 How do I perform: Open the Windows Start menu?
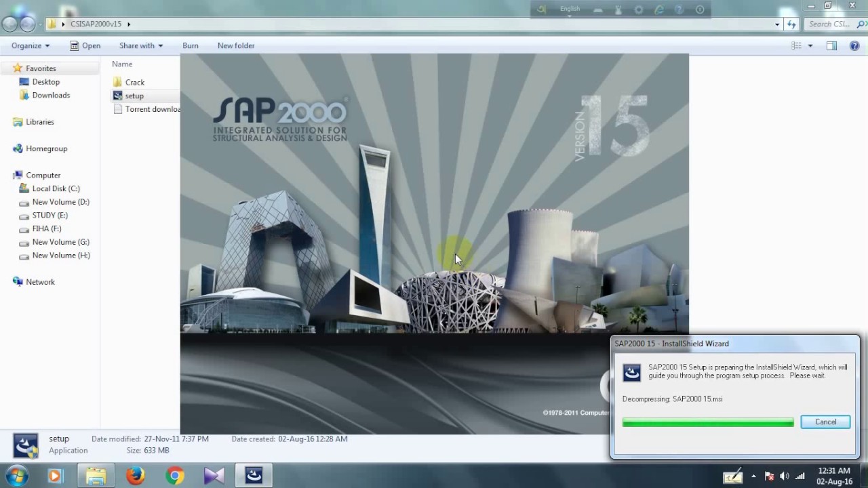point(16,476)
